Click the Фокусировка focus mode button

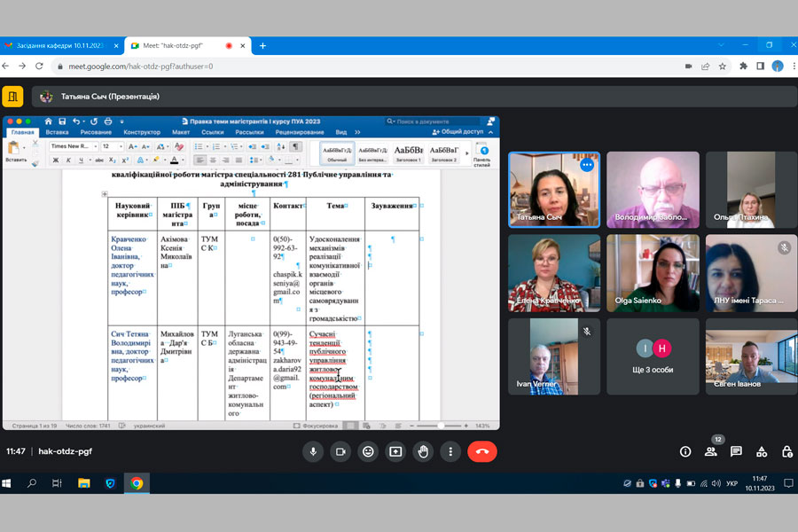pyautogui.click(x=316, y=426)
